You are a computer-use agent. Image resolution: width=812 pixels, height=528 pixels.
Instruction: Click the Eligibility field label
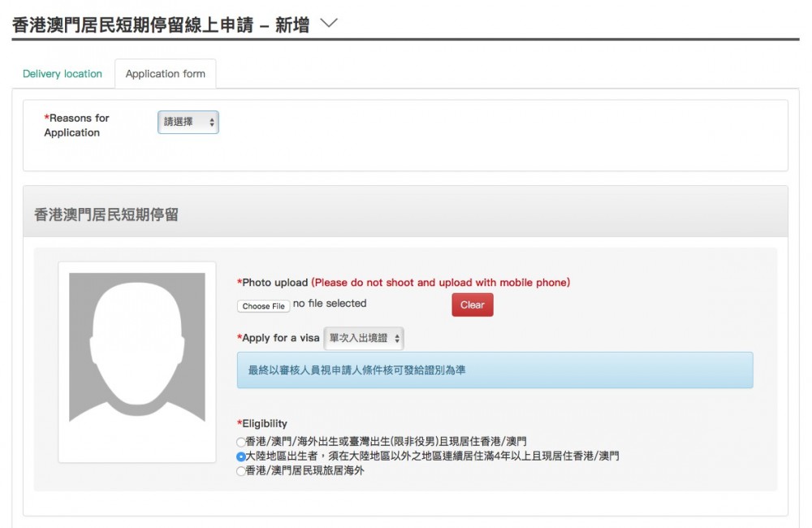(x=264, y=424)
